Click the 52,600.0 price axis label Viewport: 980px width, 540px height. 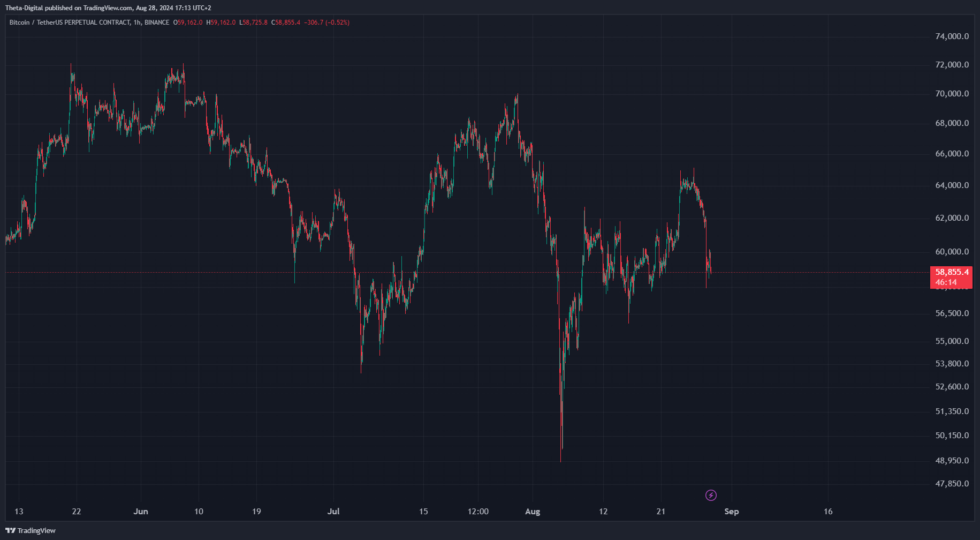point(952,387)
